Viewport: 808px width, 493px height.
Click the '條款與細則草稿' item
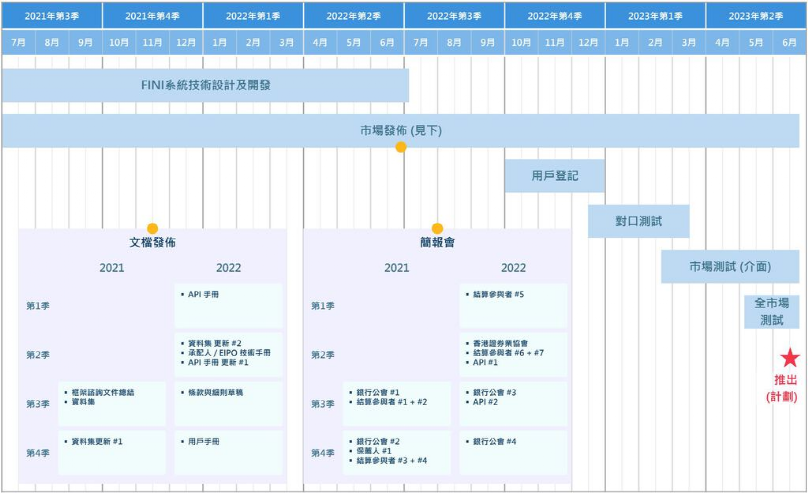215,393
